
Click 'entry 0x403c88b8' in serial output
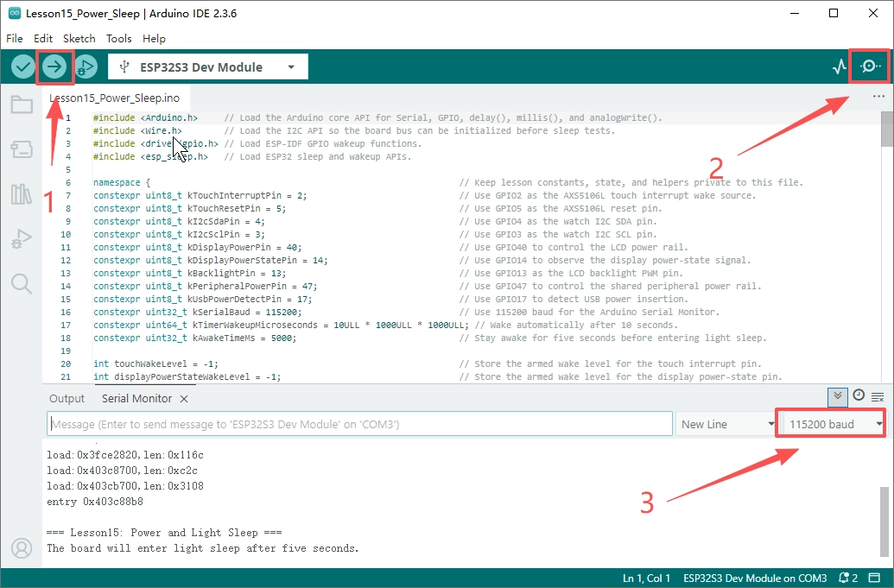coord(95,502)
